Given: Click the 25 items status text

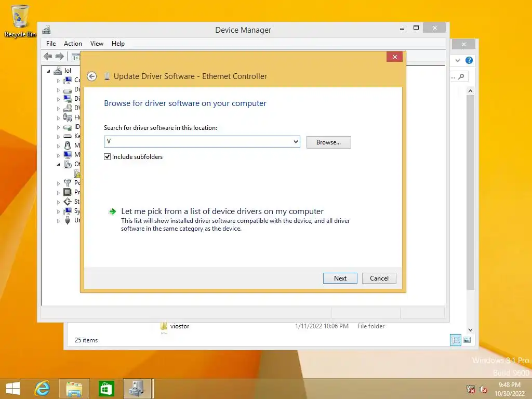Looking at the screenshot, I should click(x=86, y=340).
